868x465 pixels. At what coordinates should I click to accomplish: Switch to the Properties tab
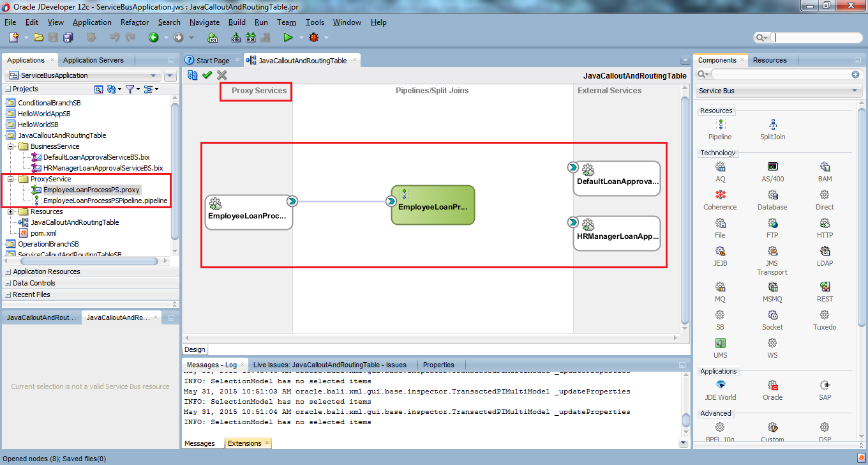coord(438,365)
